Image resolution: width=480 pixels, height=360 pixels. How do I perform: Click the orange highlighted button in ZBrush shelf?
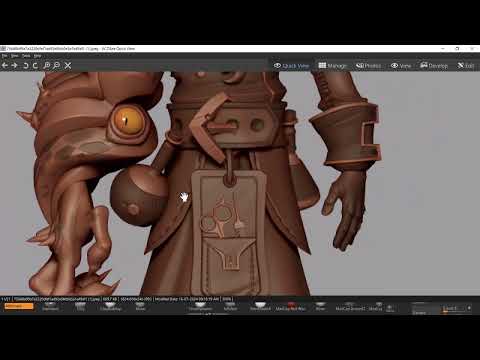coord(19,306)
